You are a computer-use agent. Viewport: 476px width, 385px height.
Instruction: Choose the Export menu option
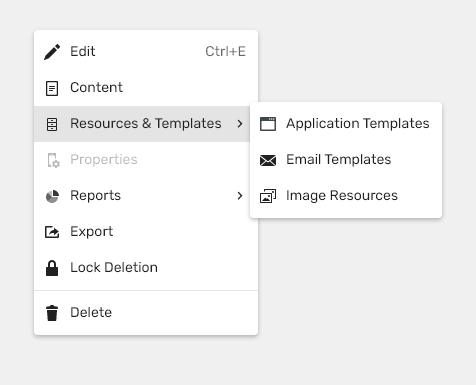tap(146, 232)
